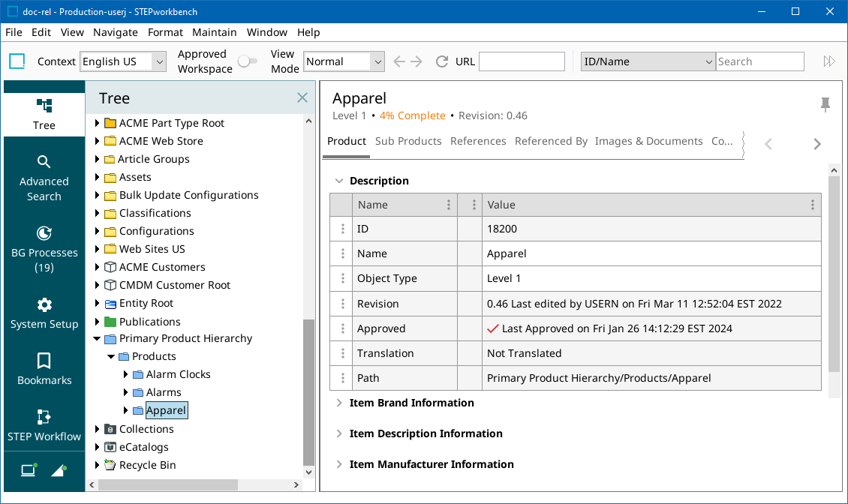Image resolution: width=848 pixels, height=504 pixels.
Task: Switch to the Sub Products tab
Action: coord(408,141)
